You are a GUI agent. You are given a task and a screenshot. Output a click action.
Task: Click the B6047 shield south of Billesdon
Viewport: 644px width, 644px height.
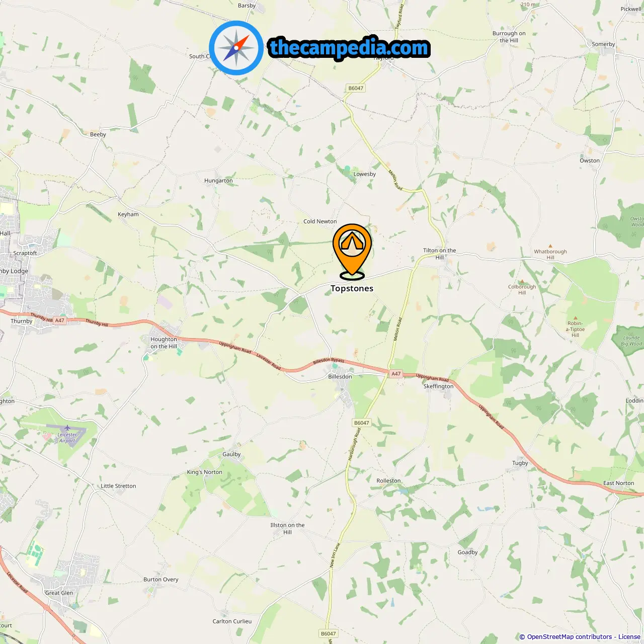pos(361,423)
